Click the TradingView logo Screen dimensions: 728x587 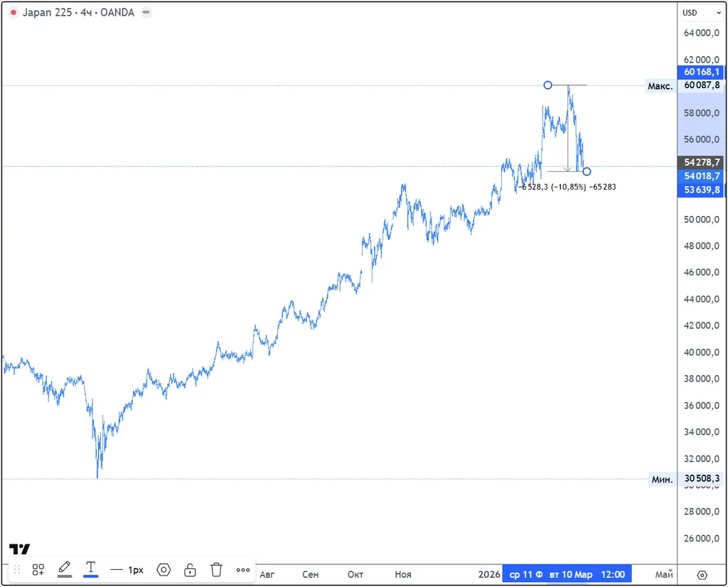point(19,549)
